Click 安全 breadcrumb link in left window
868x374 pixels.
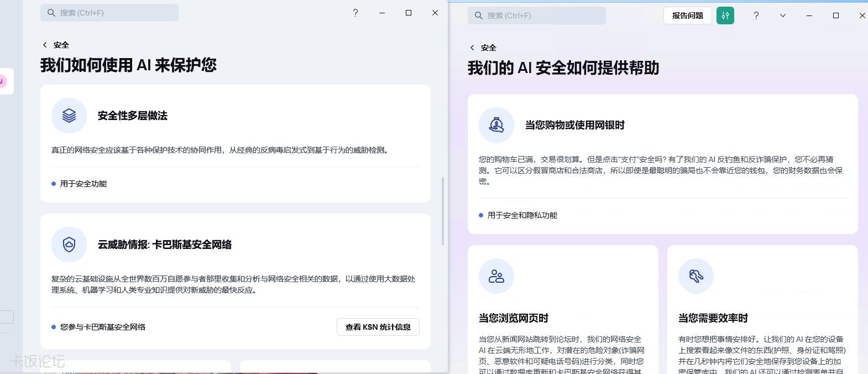[61, 45]
